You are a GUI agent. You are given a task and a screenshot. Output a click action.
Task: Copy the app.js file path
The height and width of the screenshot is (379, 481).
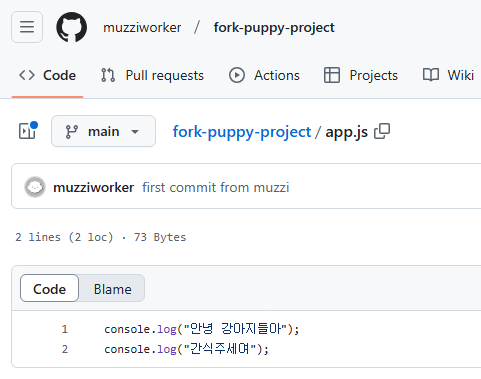pos(382,131)
